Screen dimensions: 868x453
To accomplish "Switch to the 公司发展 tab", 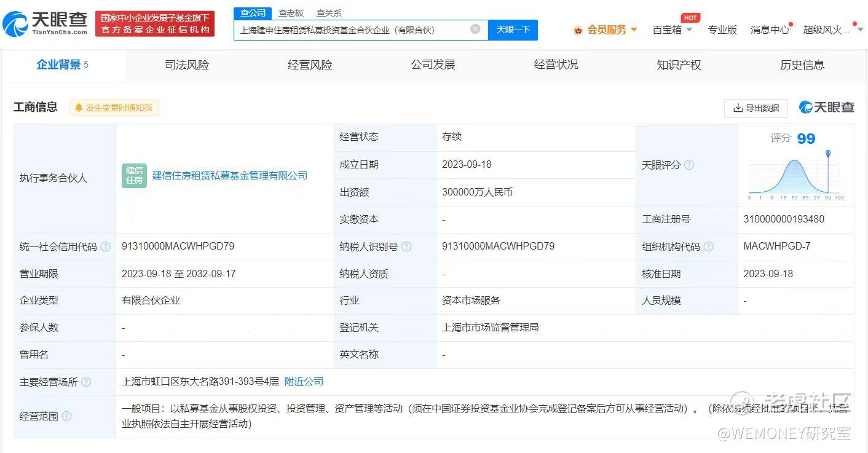I will click(433, 65).
